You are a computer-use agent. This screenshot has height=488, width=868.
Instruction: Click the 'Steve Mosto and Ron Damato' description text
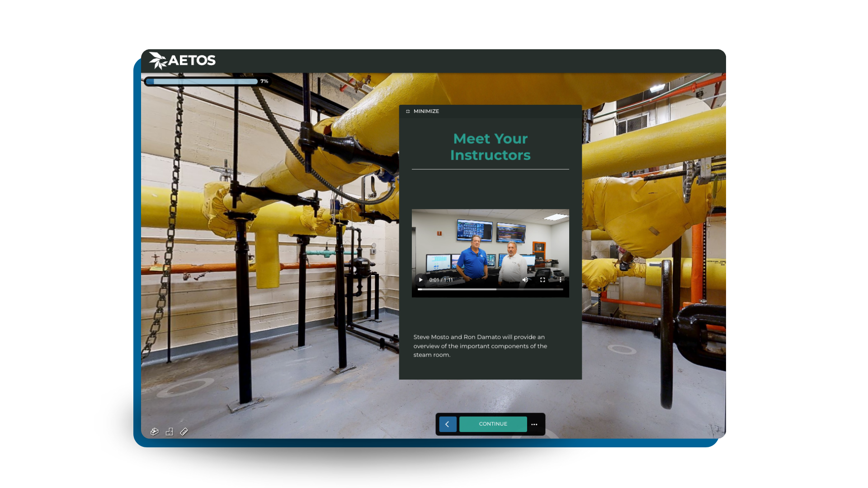point(480,346)
